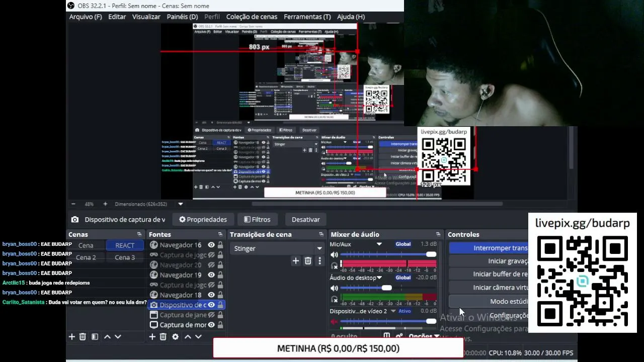Expand Dispositivo de vídeo 2 options arrow
The image size is (644, 362).
click(393, 311)
